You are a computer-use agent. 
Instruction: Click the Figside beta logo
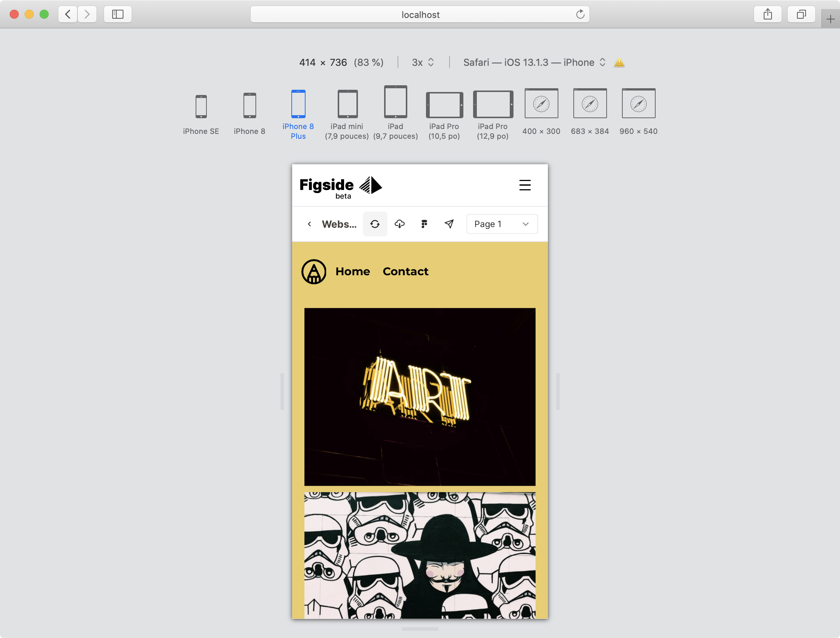coord(341,187)
